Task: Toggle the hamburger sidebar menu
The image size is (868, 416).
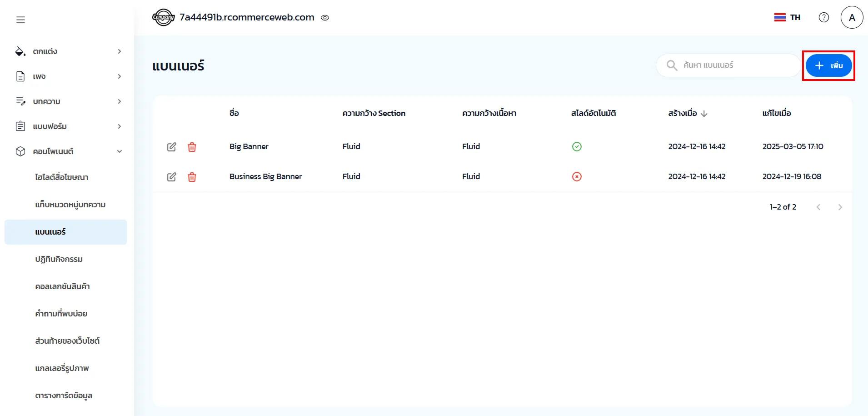Action: click(20, 20)
